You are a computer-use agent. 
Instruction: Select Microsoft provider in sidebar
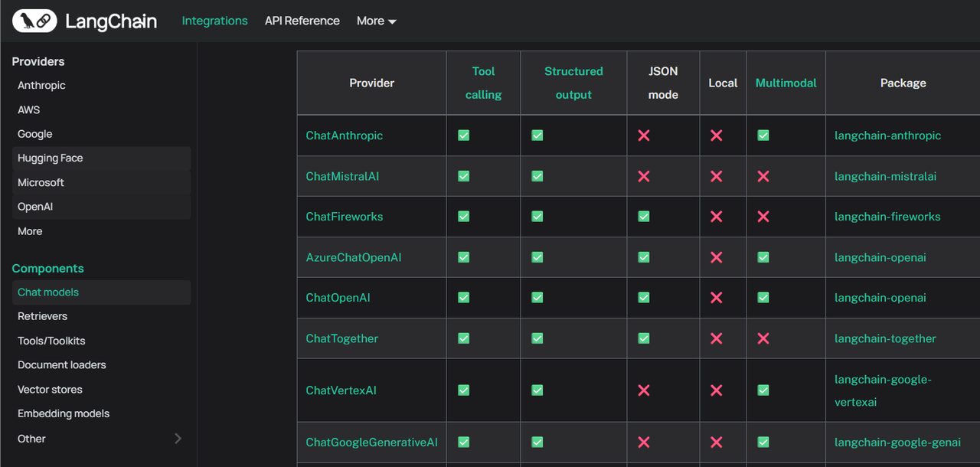pos(101,182)
